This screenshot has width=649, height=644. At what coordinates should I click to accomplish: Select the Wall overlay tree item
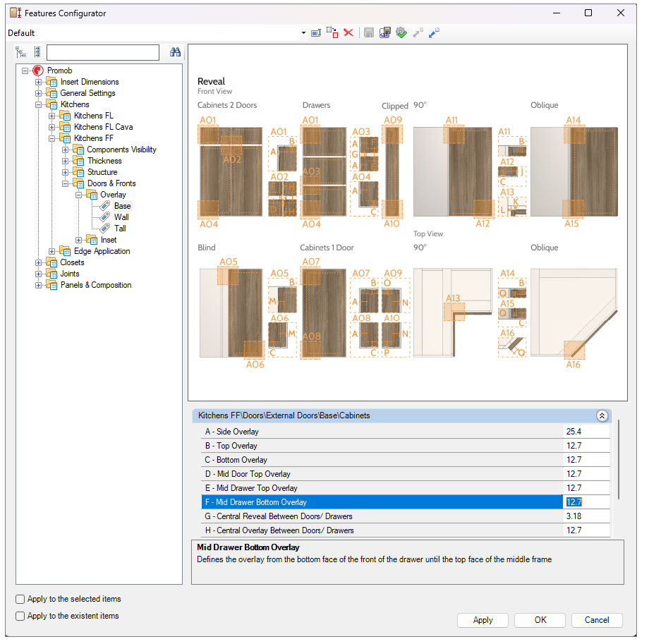(121, 217)
